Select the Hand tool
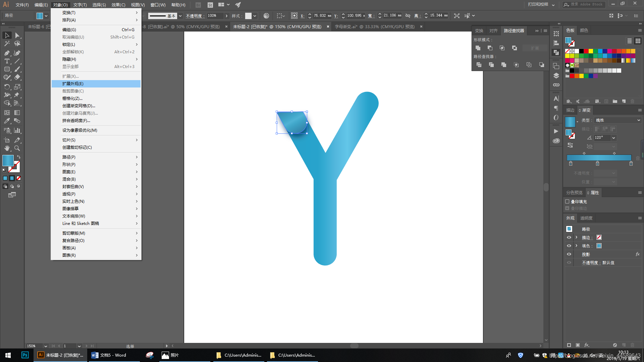 click(7, 148)
